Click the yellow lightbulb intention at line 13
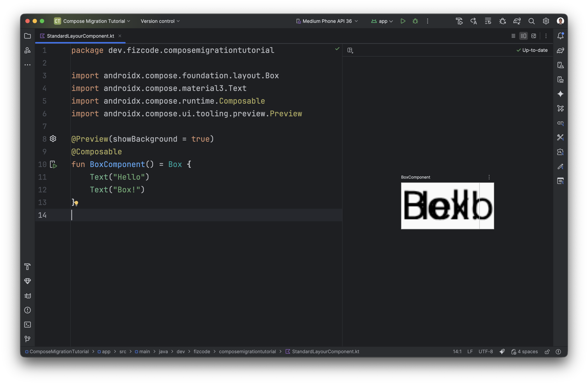The width and height of the screenshot is (588, 384). (76, 203)
